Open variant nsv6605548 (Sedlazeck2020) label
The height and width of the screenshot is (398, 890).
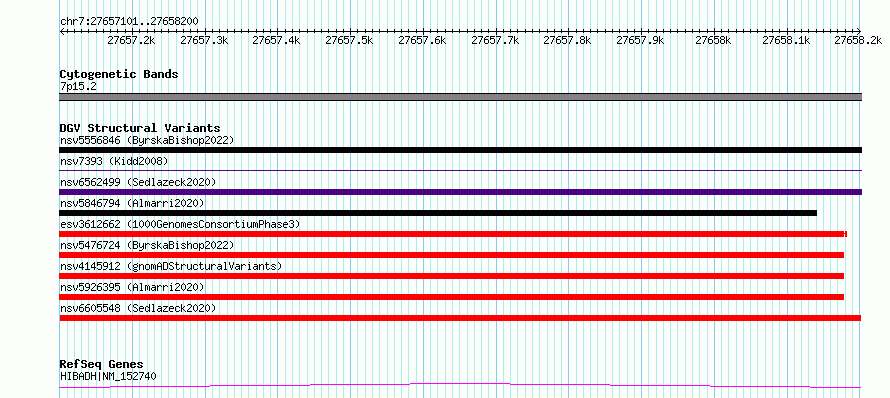tap(138, 308)
